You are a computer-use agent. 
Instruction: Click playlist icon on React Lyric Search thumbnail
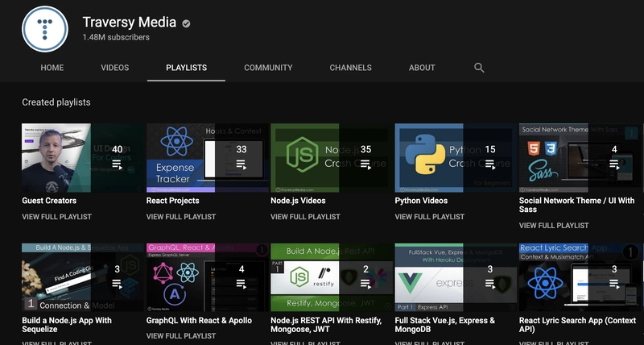614,285
